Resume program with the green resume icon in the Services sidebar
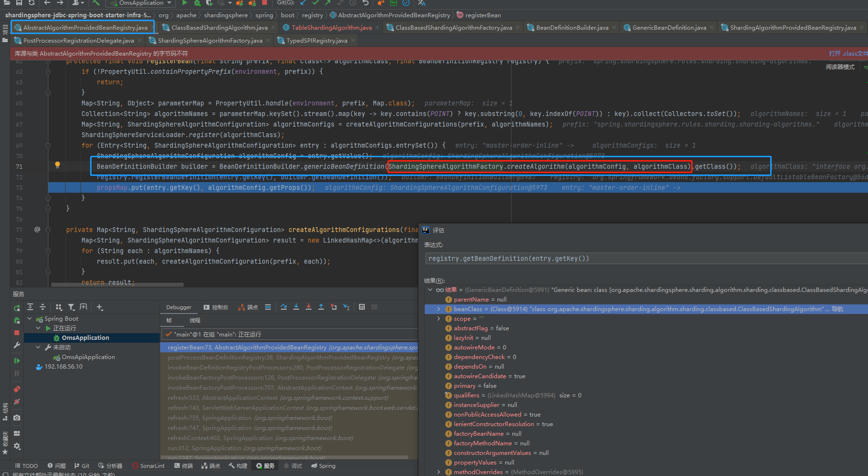Screen dimensions: 868x476 point(17,360)
